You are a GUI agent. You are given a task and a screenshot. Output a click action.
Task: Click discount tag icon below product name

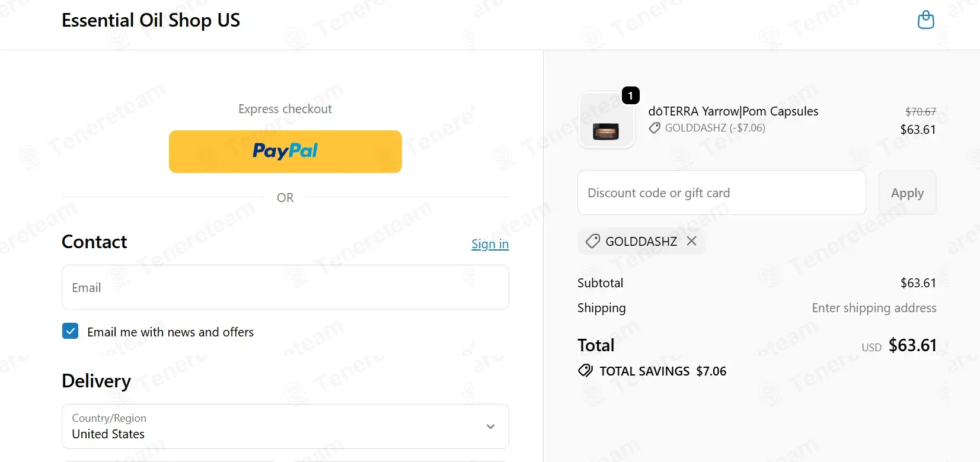click(x=655, y=128)
